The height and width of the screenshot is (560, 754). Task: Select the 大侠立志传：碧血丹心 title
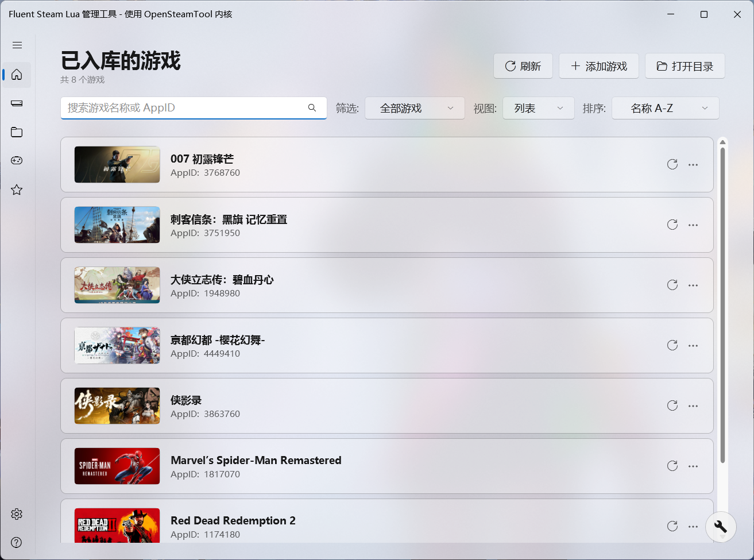click(222, 280)
